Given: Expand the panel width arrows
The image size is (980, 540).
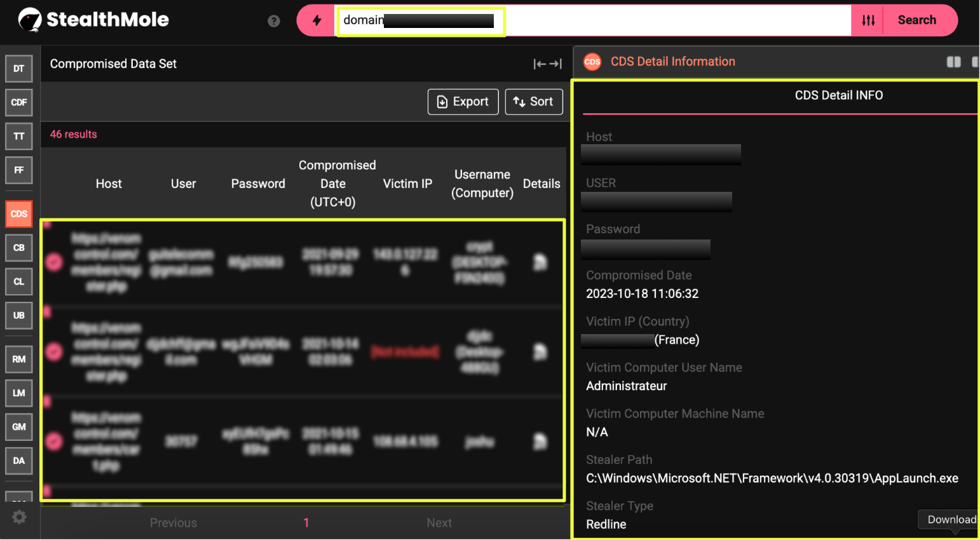Looking at the screenshot, I should tap(547, 64).
